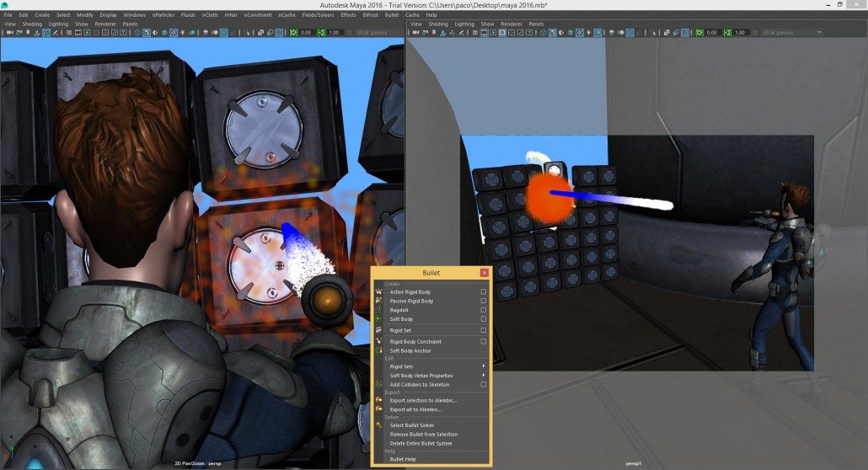This screenshot has width=868, height=470.
Task: Click the Ragdoll icon in Bullet menu
Action: (379, 310)
